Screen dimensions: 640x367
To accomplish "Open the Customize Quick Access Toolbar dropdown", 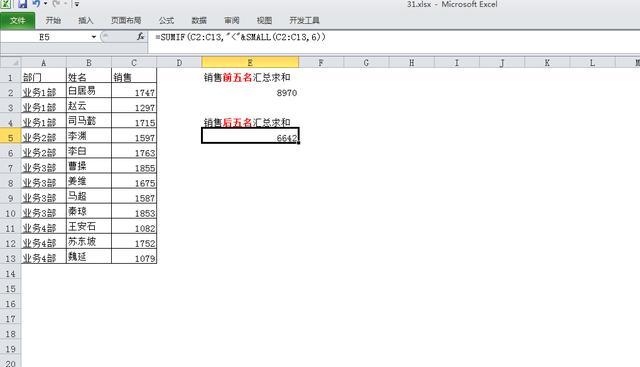I will point(76,4).
